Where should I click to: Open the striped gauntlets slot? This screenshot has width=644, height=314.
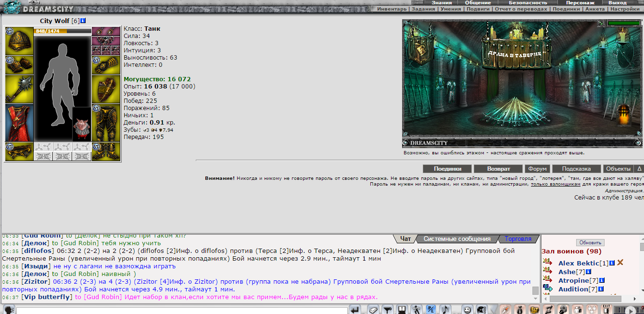106,65
